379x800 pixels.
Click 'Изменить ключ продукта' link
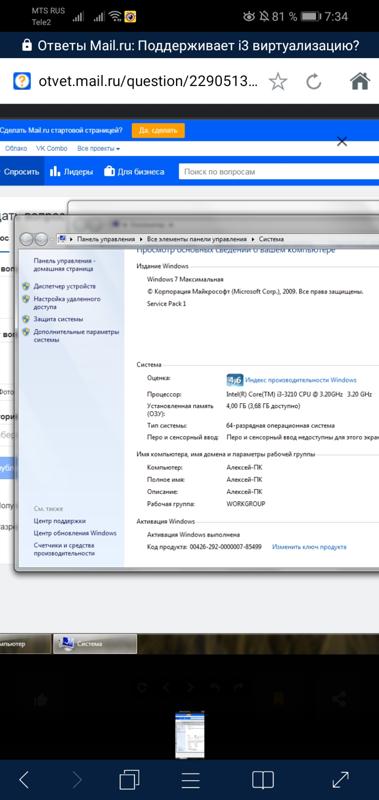click(x=309, y=547)
